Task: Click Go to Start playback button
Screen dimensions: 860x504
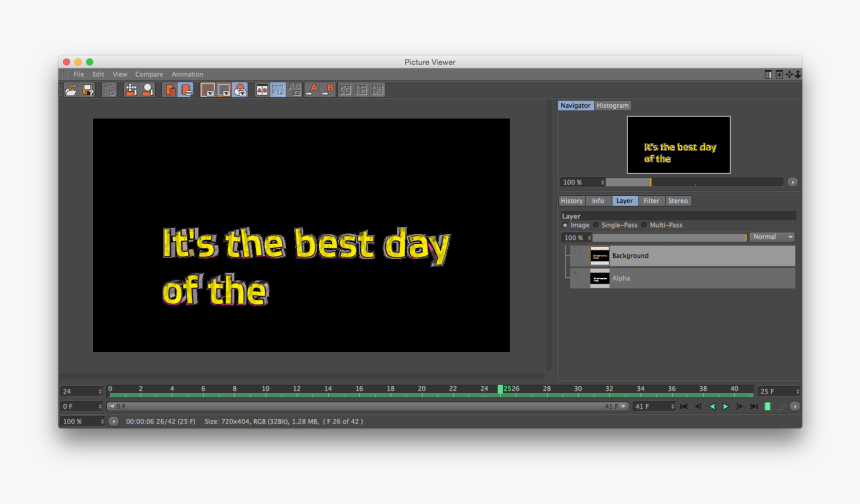Action: tap(683, 406)
